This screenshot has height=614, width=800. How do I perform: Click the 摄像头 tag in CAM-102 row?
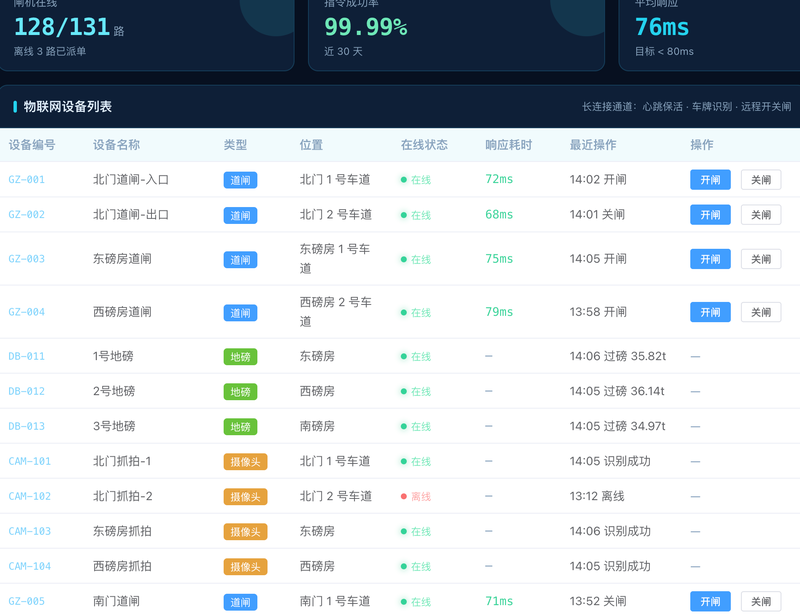245,497
